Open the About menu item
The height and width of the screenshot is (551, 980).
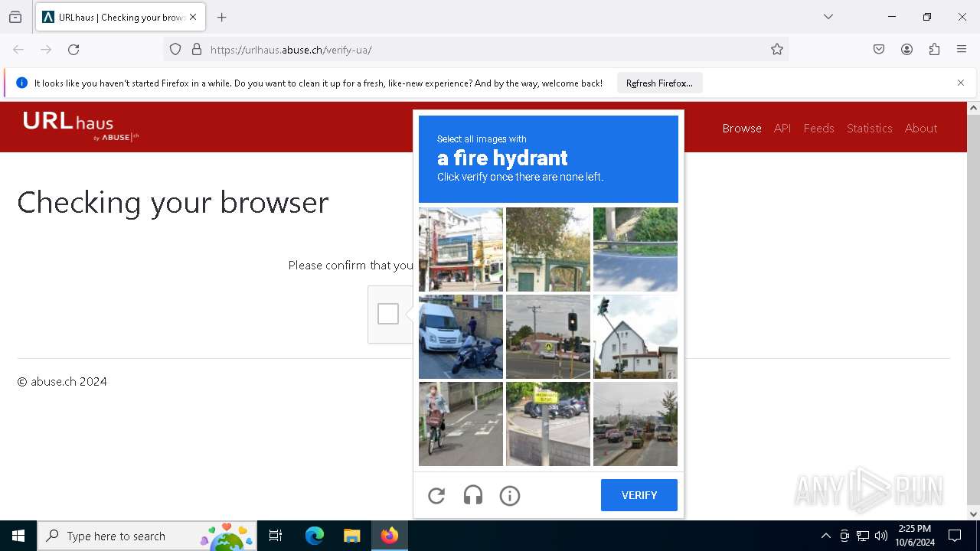pyautogui.click(x=921, y=128)
